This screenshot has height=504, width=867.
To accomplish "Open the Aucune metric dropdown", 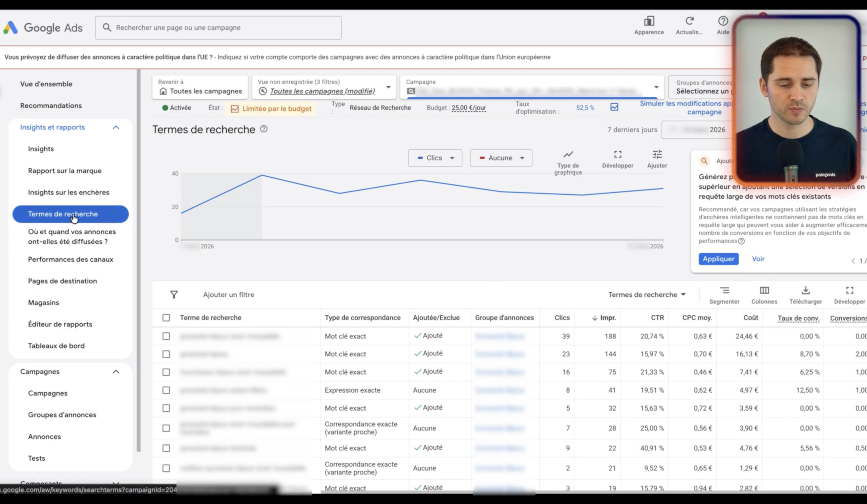I will [x=501, y=158].
